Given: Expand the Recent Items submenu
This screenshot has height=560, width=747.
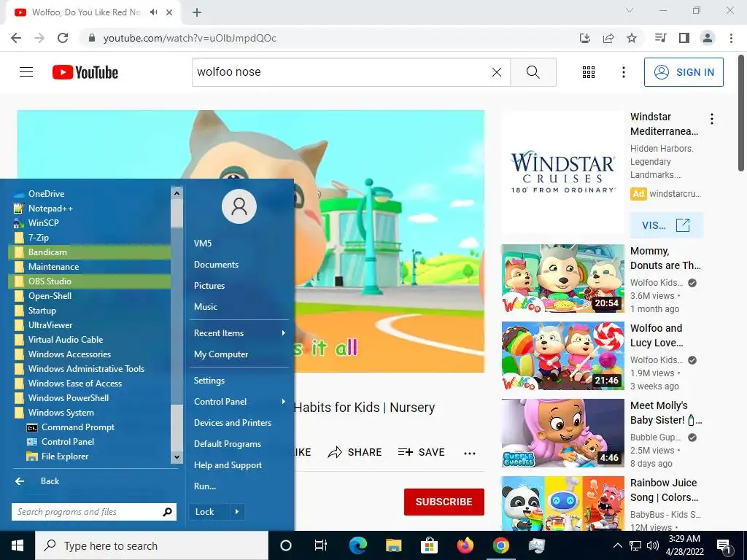Looking at the screenshot, I should click(239, 332).
